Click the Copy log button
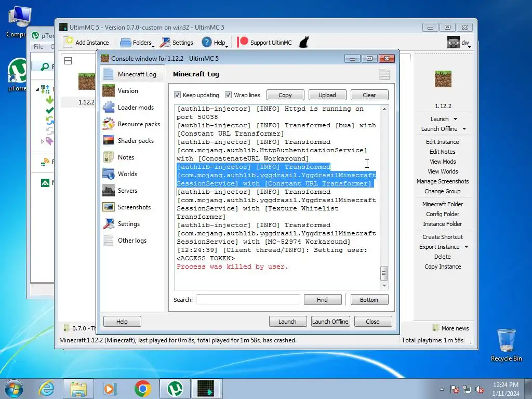The height and width of the screenshot is (399, 532). (285, 95)
